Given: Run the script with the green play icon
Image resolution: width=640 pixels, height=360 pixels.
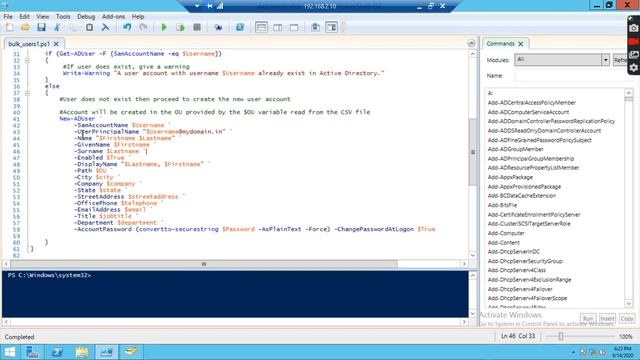Looking at the screenshot, I should [164, 27].
